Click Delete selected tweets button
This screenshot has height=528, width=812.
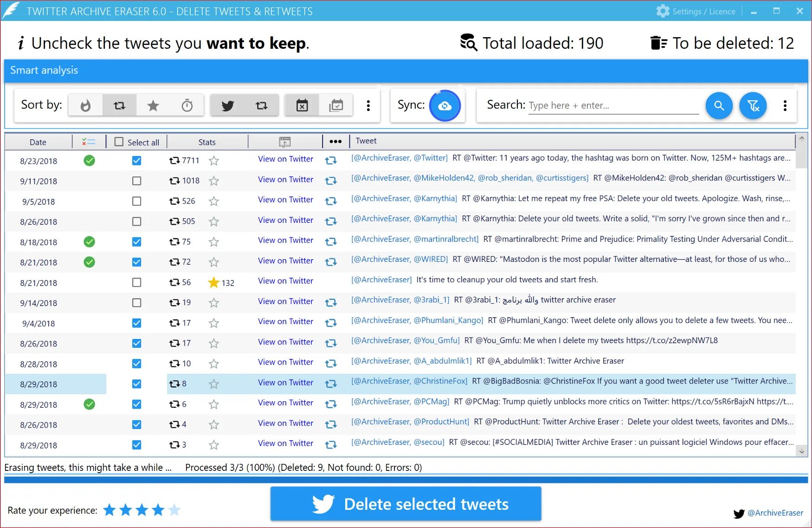click(406, 504)
